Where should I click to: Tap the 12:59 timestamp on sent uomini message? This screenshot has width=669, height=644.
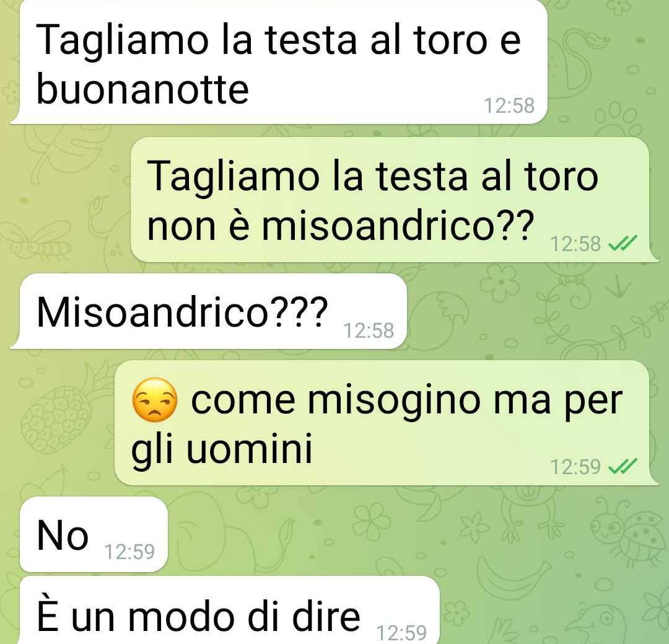coord(575,467)
